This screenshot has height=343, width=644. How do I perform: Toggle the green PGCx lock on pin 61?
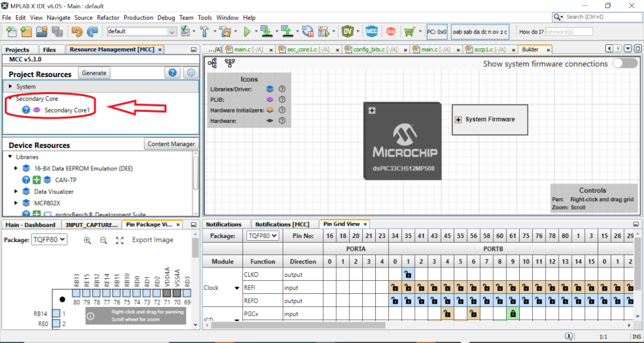(512, 314)
